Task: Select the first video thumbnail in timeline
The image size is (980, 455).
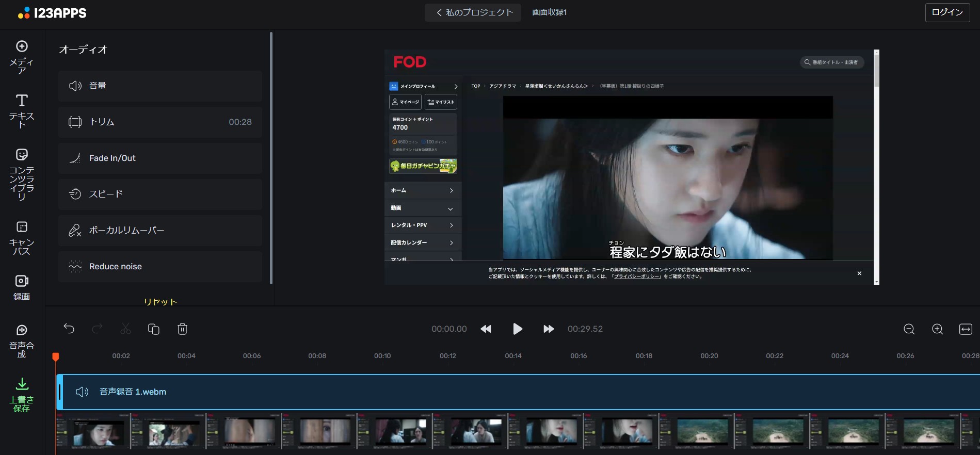Action: (x=93, y=430)
